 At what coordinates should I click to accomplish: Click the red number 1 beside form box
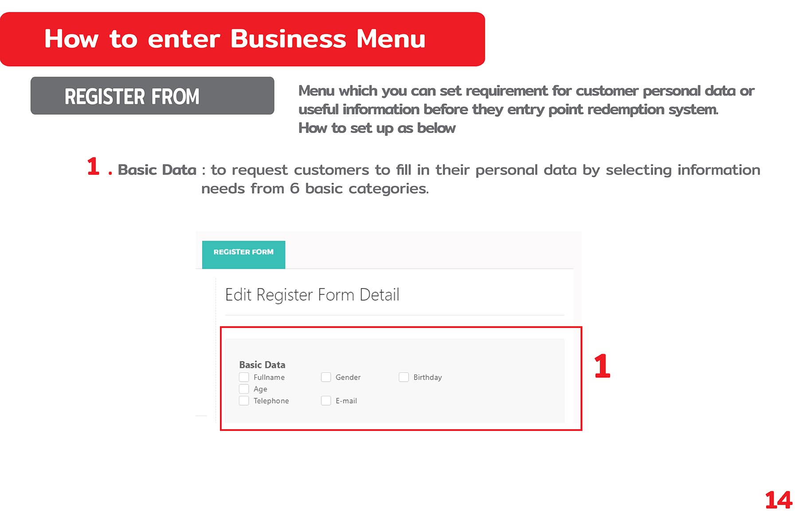602,366
